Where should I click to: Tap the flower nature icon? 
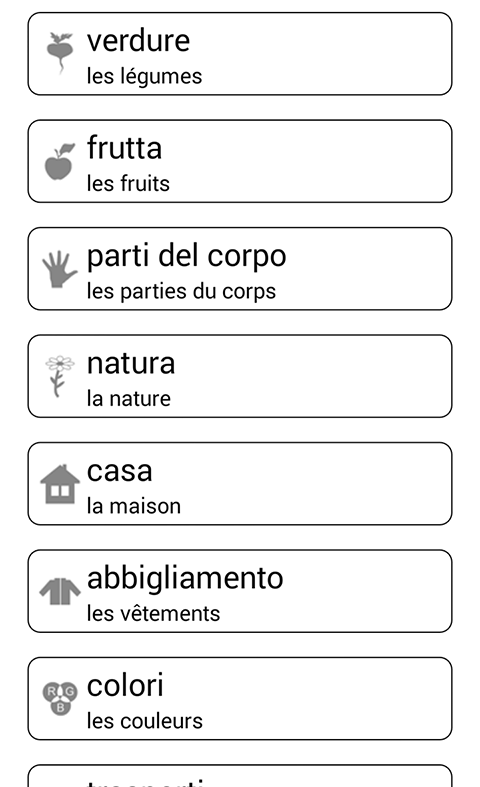tap(60, 376)
